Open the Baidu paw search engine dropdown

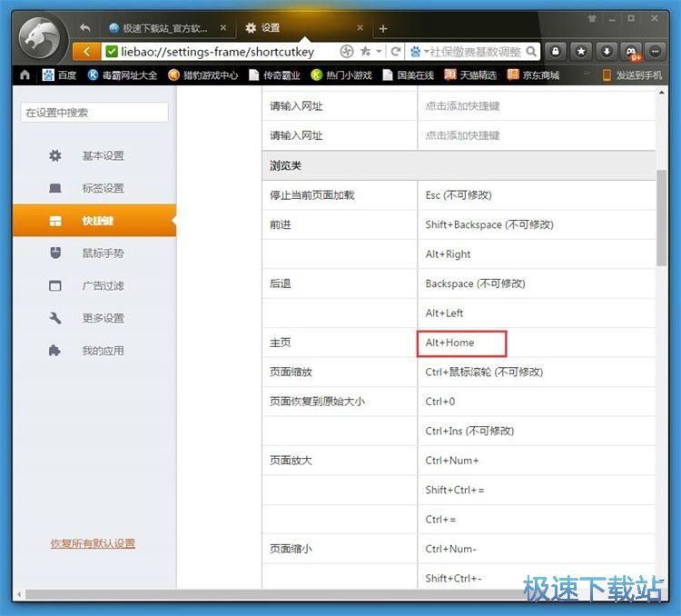pyautogui.click(x=419, y=52)
